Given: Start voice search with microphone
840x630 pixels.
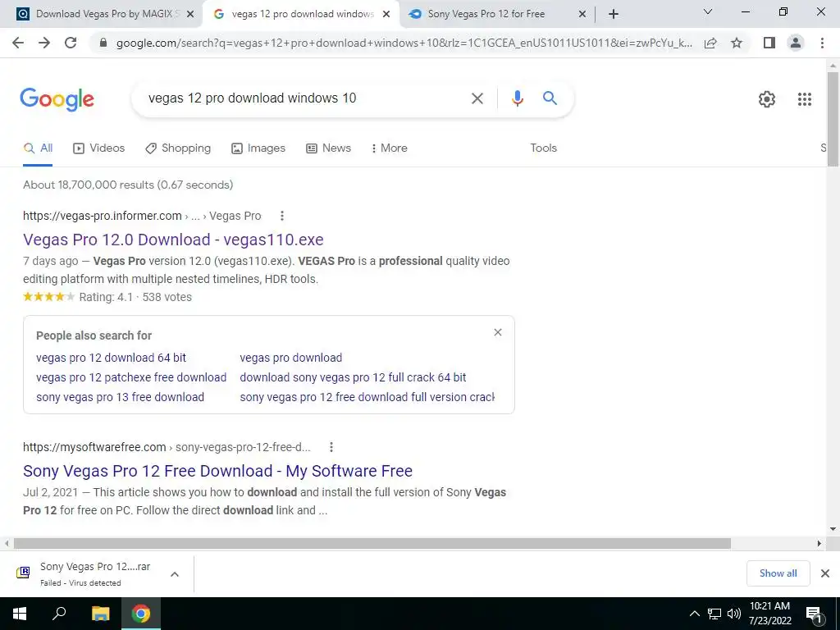Looking at the screenshot, I should point(517,98).
